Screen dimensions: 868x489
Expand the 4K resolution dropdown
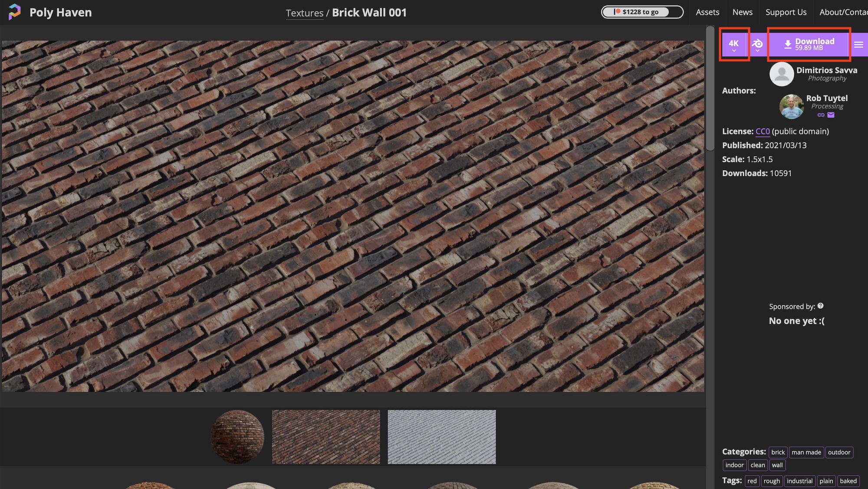[x=733, y=44]
